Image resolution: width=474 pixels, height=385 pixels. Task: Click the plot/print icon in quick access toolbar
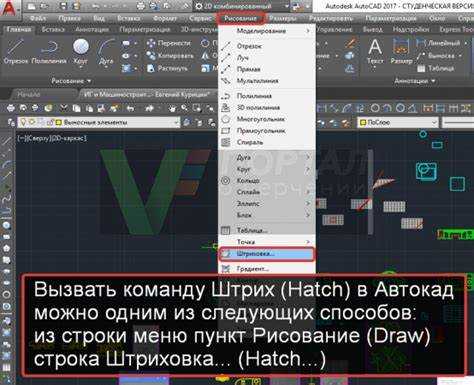pos(141,6)
